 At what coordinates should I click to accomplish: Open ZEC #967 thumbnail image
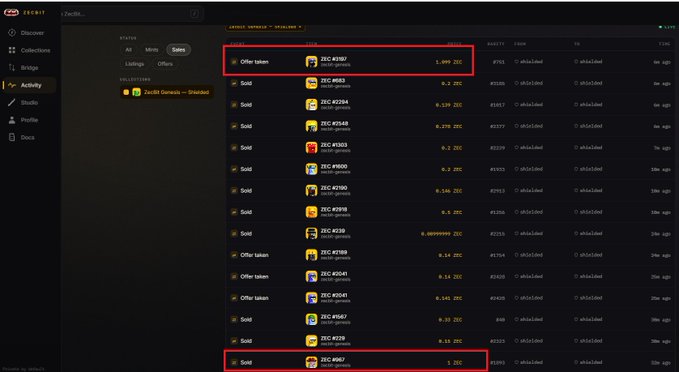[311, 362]
